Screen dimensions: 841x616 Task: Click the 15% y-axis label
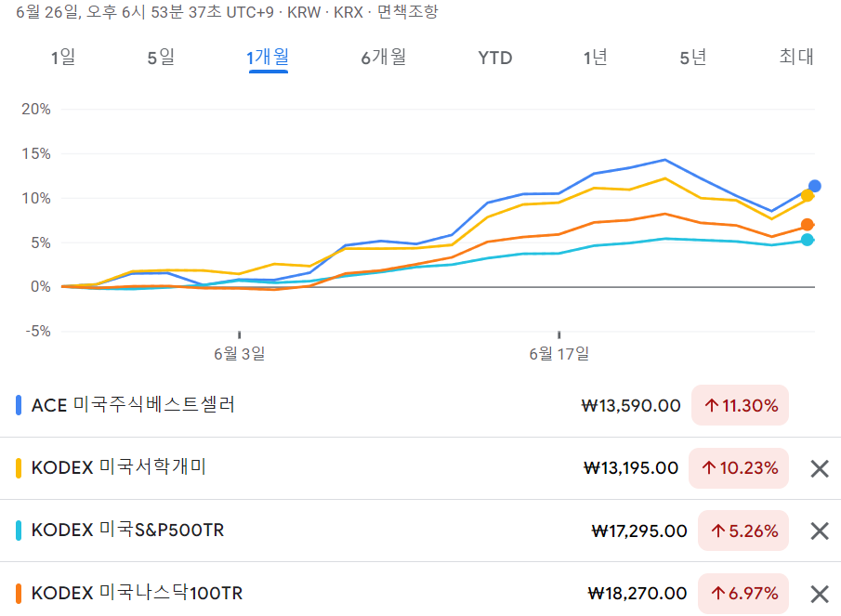pos(36,154)
